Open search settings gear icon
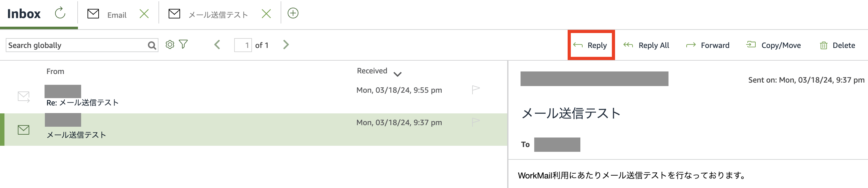868x188 pixels. [170, 44]
